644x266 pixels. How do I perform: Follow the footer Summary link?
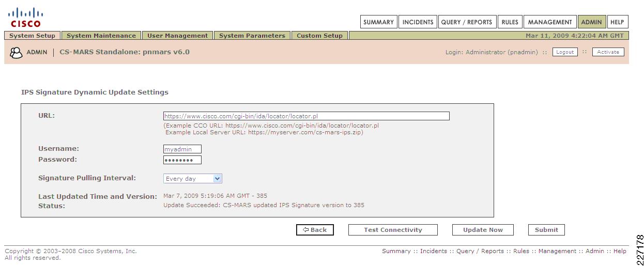click(x=396, y=251)
